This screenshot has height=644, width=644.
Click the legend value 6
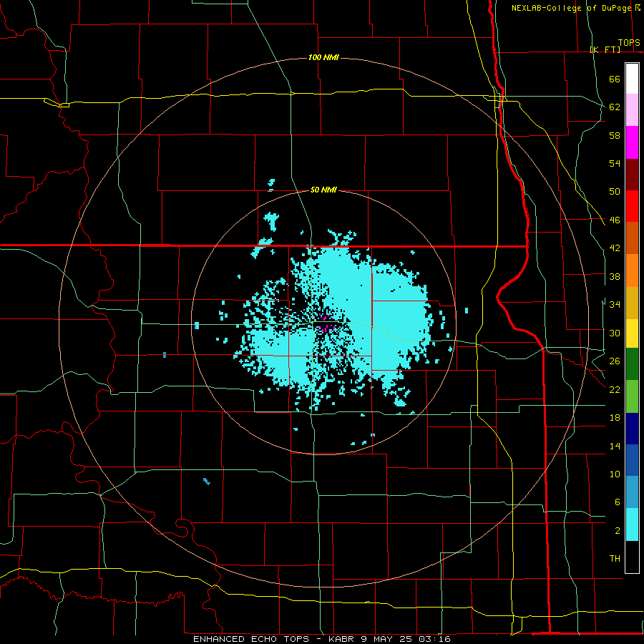[x=617, y=502]
